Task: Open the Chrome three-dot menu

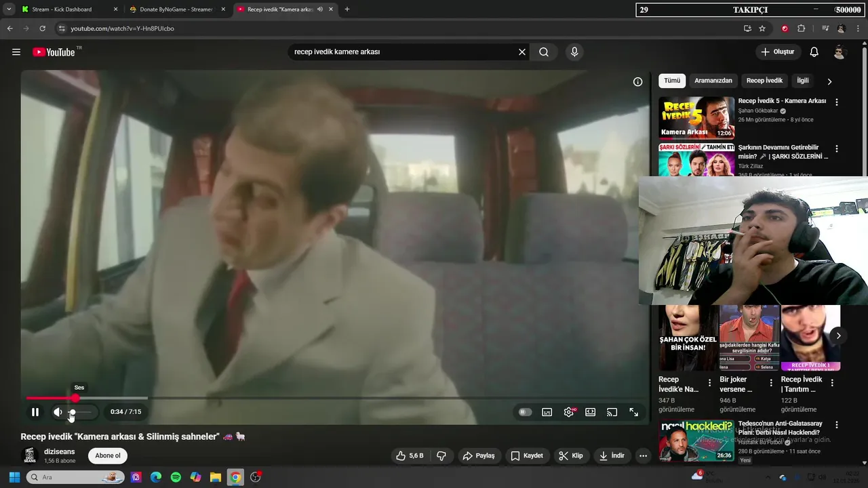Action: [x=857, y=28]
